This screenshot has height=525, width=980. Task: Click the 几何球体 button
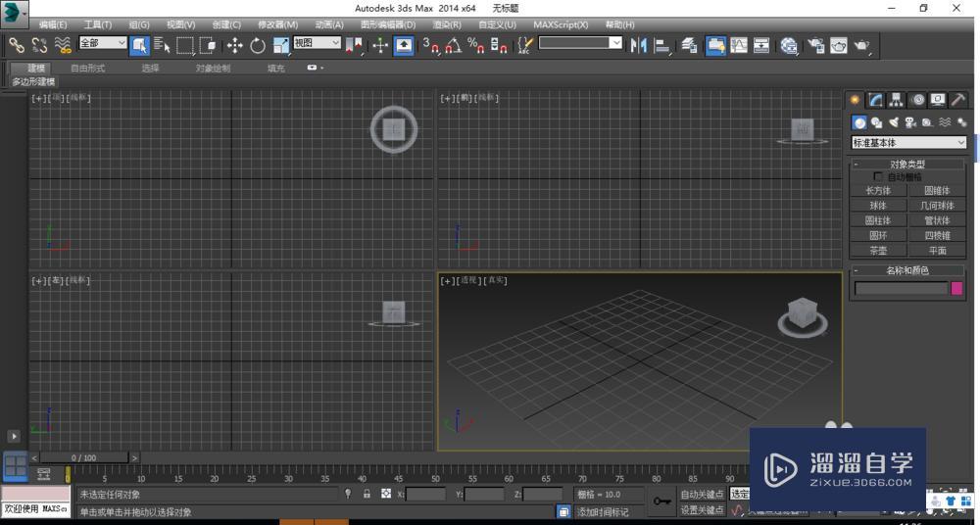coord(937,206)
